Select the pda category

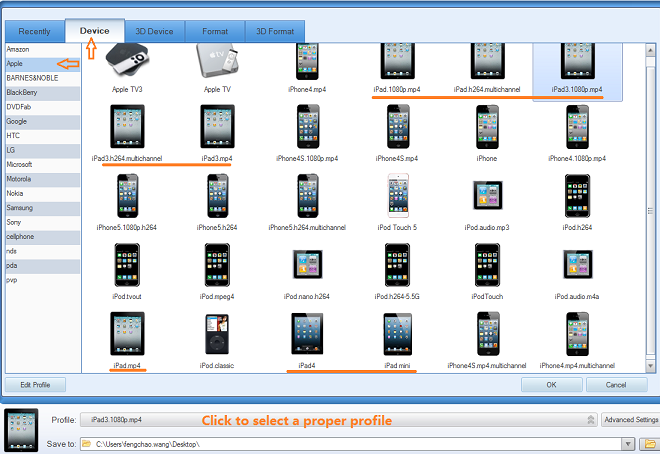pos(43,265)
